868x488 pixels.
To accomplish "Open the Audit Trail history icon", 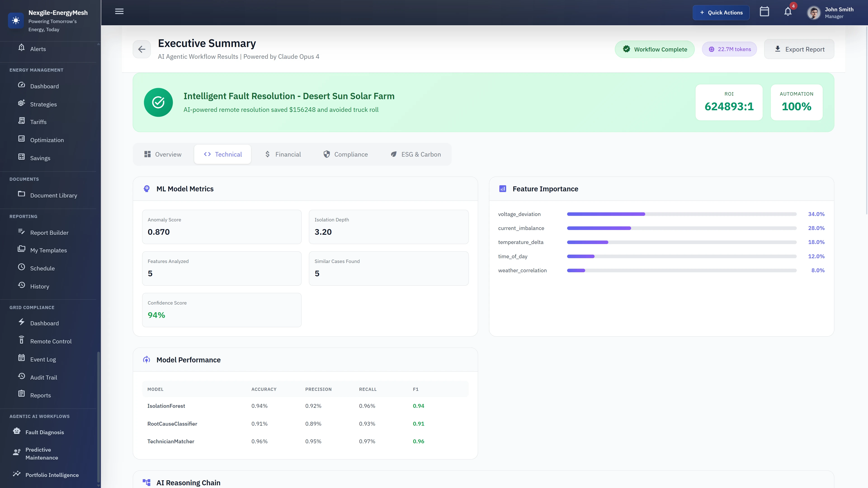I will [21, 376].
